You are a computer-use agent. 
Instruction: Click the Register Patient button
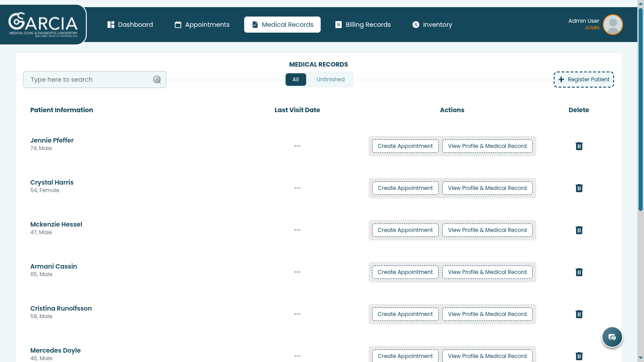[x=584, y=80]
